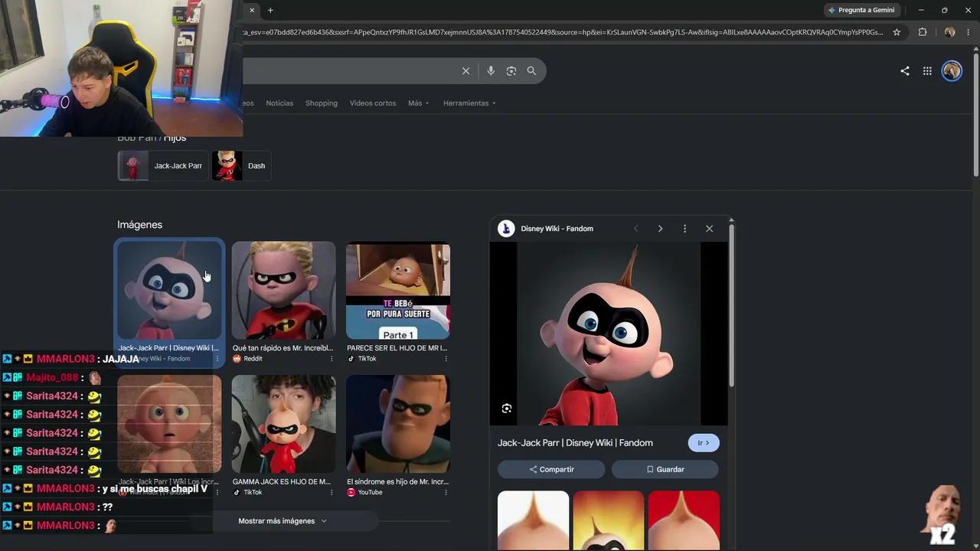
Task: Switch to the Videos cortos tab
Action: pos(373,103)
